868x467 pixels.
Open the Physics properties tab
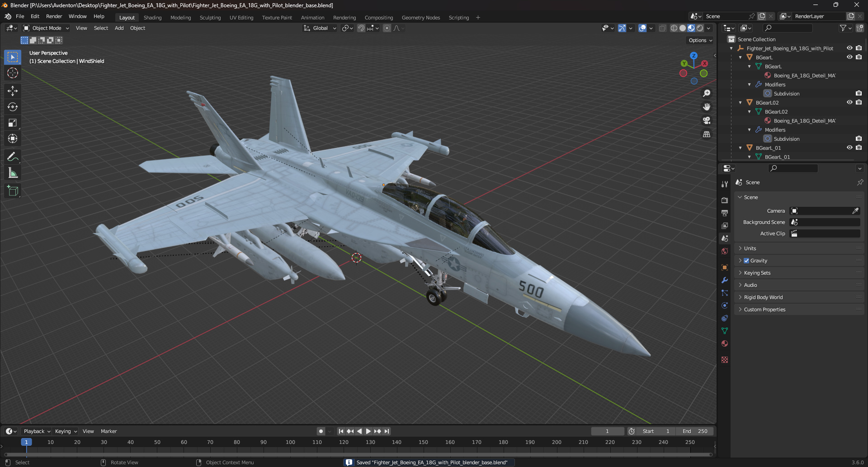click(725, 305)
